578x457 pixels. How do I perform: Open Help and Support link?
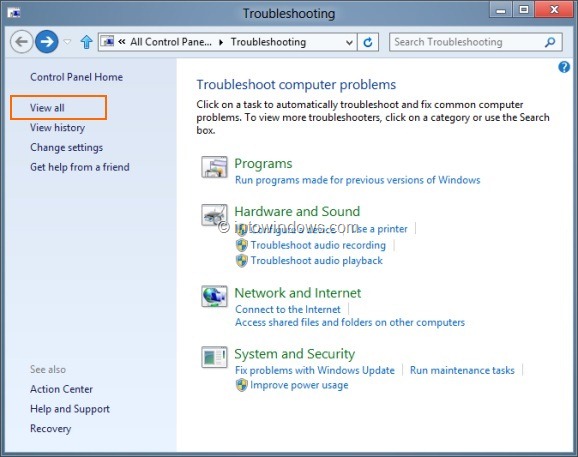(70, 409)
